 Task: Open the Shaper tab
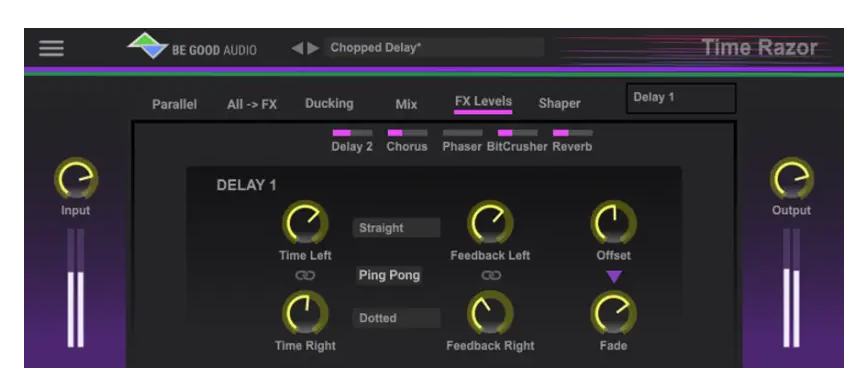559,104
